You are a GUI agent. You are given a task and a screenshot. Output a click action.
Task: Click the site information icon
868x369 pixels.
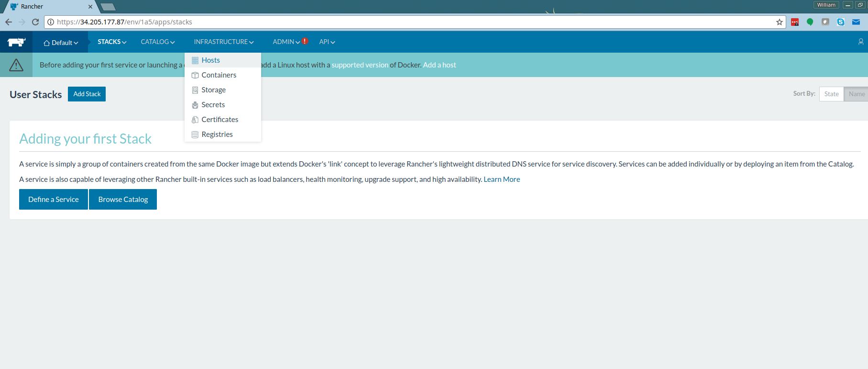tap(51, 22)
